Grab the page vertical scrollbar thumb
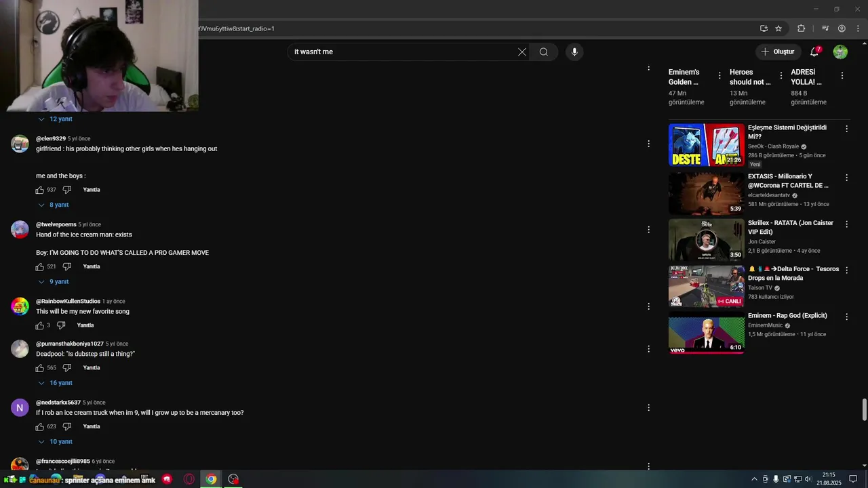Image resolution: width=868 pixels, height=488 pixels. click(864, 410)
